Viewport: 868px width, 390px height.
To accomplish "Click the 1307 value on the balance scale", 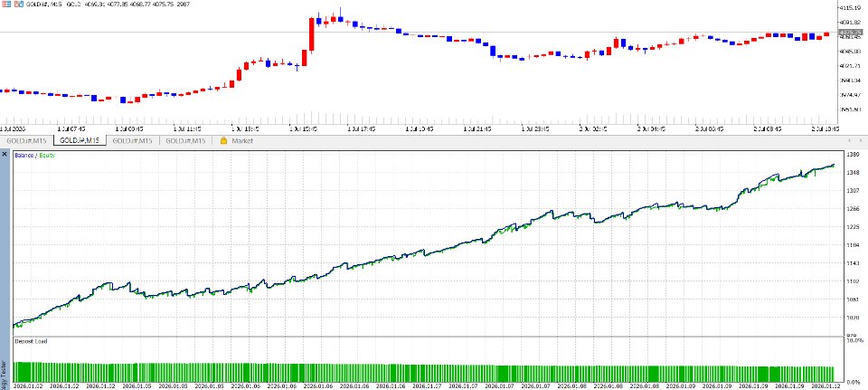I will (853, 191).
